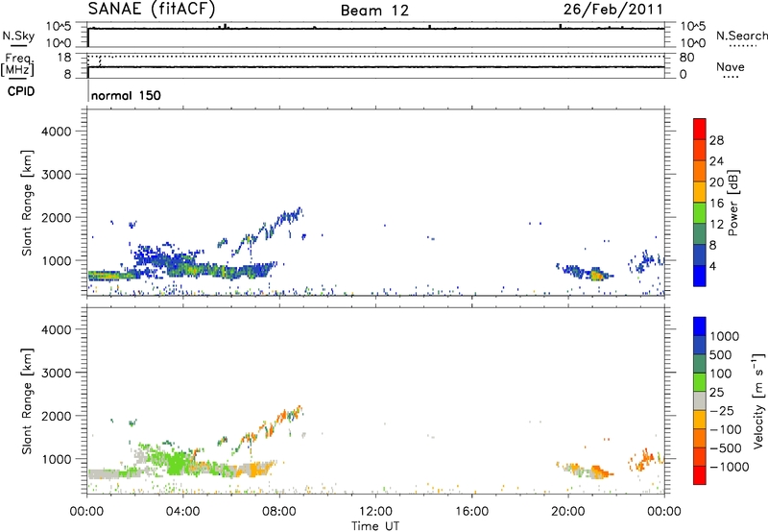Click the "Freq. [MHz]" axis label

[x=17, y=65]
